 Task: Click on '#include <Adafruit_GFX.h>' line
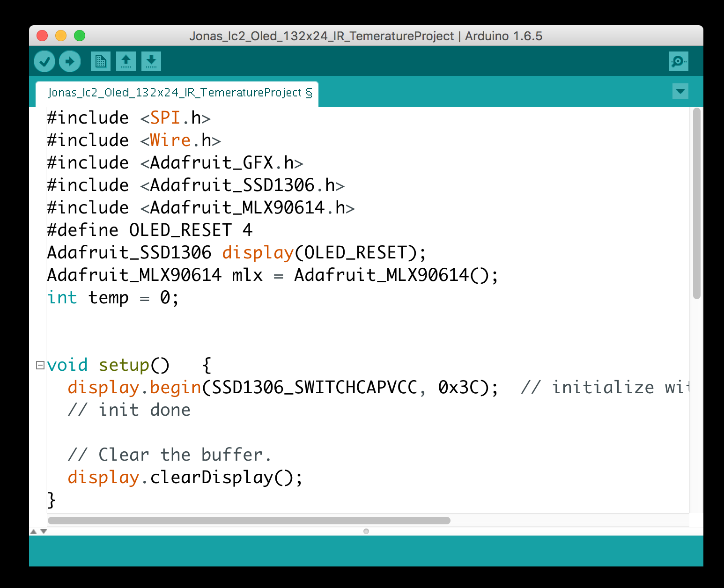pyautogui.click(x=175, y=163)
